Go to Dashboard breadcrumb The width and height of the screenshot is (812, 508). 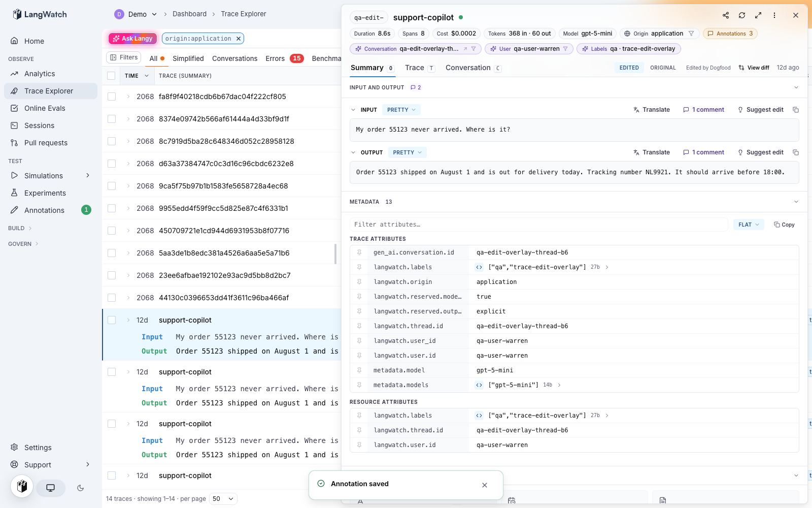click(x=189, y=14)
